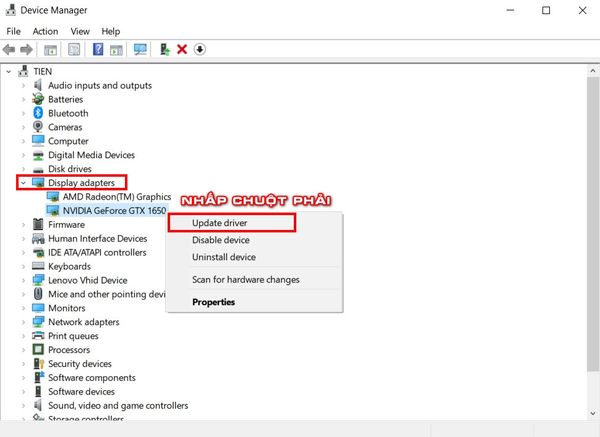Click the Human Interface Devices icon
The image size is (600, 437).
click(x=38, y=238)
